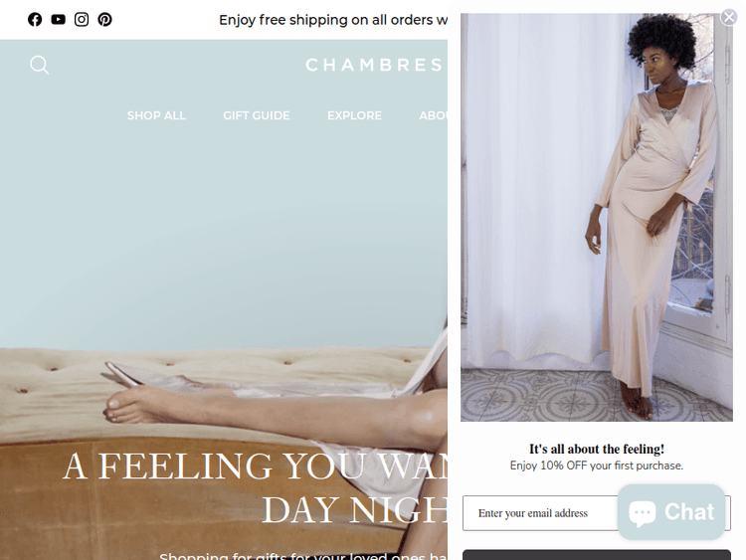Click the model in pink robe image
This screenshot has height=560, width=746.
click(x=597, y=217)
